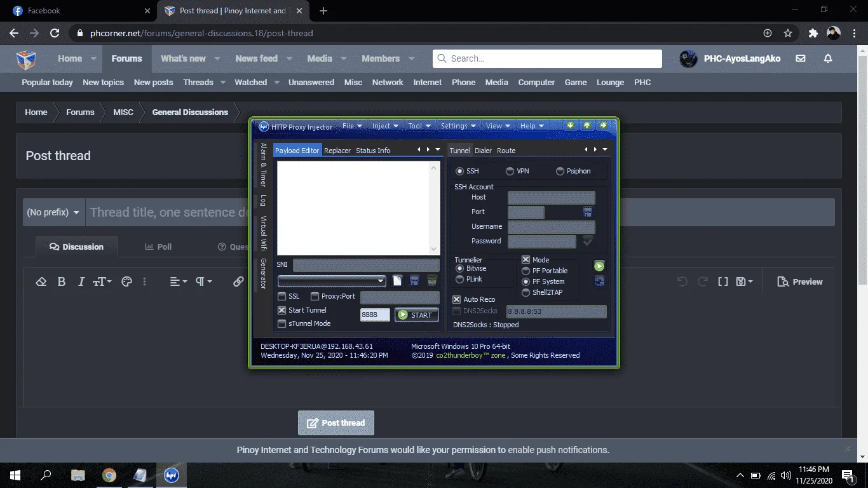868x488 pixels.
Task: Open the browser extensions puzzle icon
Action: [813, 33]
